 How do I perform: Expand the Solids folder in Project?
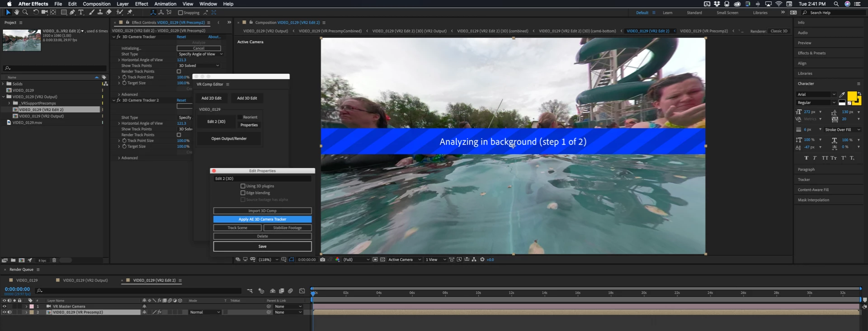point(3,84)
